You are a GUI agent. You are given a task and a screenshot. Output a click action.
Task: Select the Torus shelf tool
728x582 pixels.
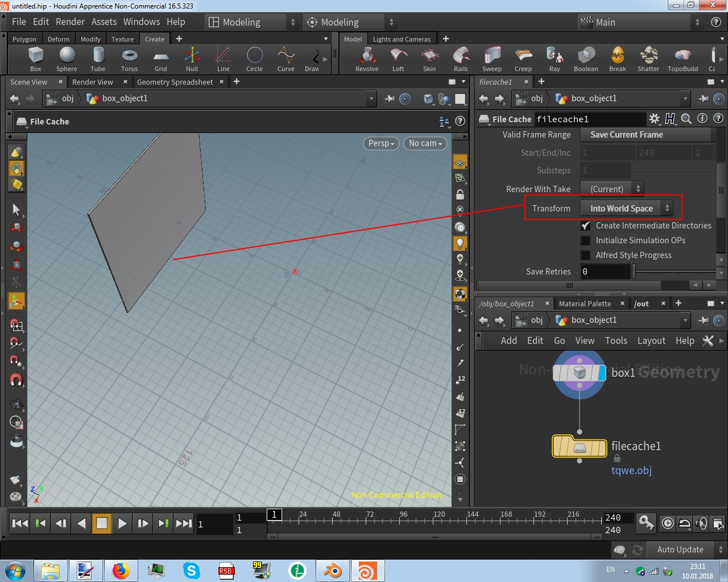tap(129, 60)
